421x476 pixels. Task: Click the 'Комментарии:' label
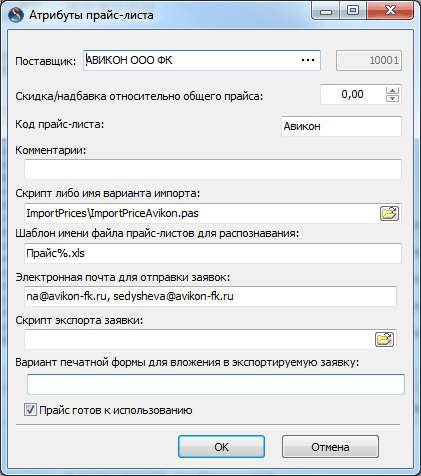coord(51,150)
